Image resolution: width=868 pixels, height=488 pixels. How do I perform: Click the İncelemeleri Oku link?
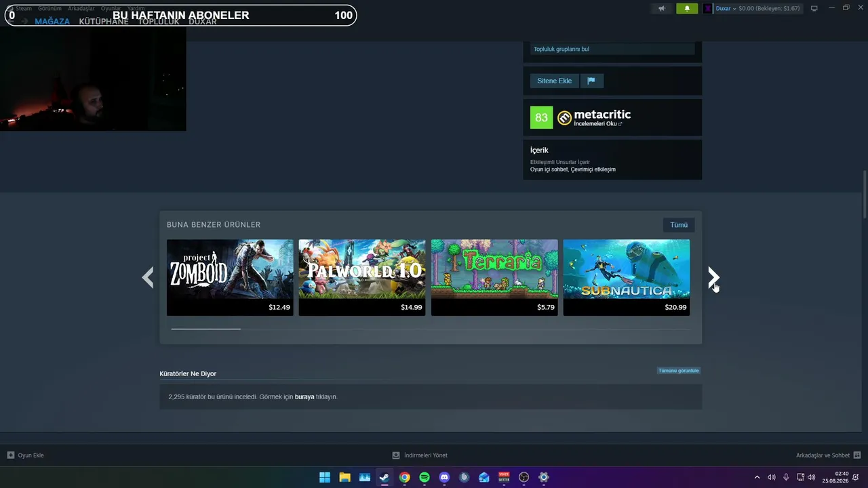(597, 124)
